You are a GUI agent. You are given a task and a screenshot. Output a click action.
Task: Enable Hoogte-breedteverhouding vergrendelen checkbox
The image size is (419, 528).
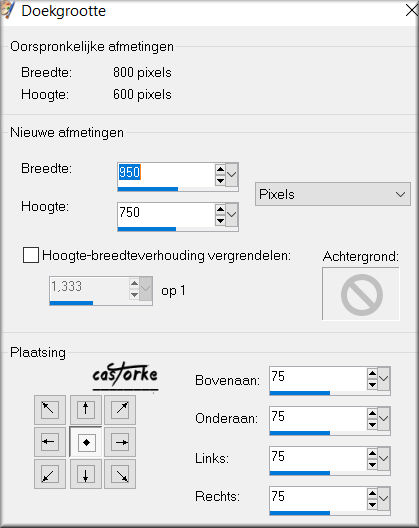tap(31, 255)
